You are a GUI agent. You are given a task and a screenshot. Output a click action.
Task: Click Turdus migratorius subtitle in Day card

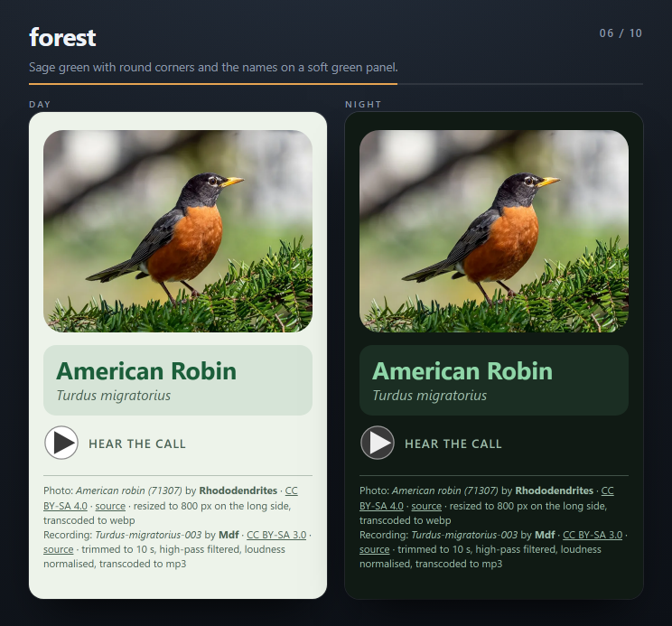click(114, 396)
